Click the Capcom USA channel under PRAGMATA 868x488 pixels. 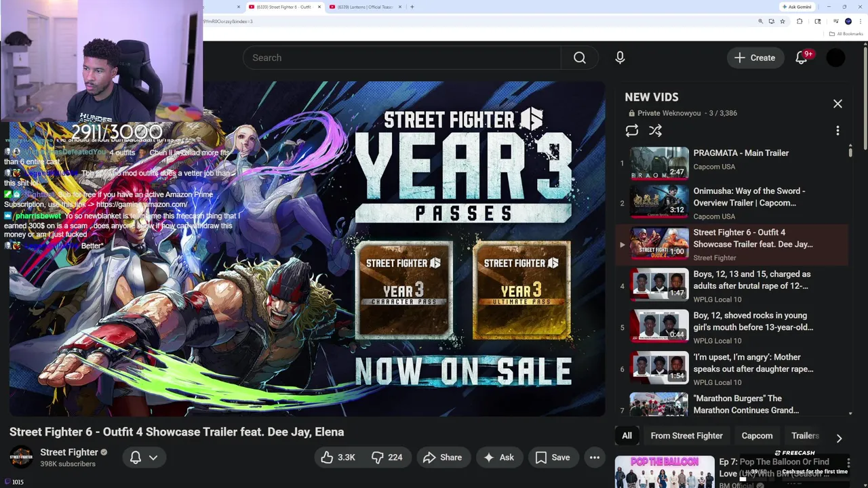point(714,167)
